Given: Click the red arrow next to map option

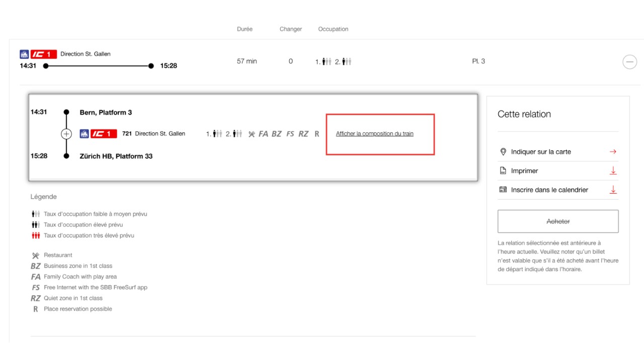Looking at the screenshot, I should click(613, 152).
